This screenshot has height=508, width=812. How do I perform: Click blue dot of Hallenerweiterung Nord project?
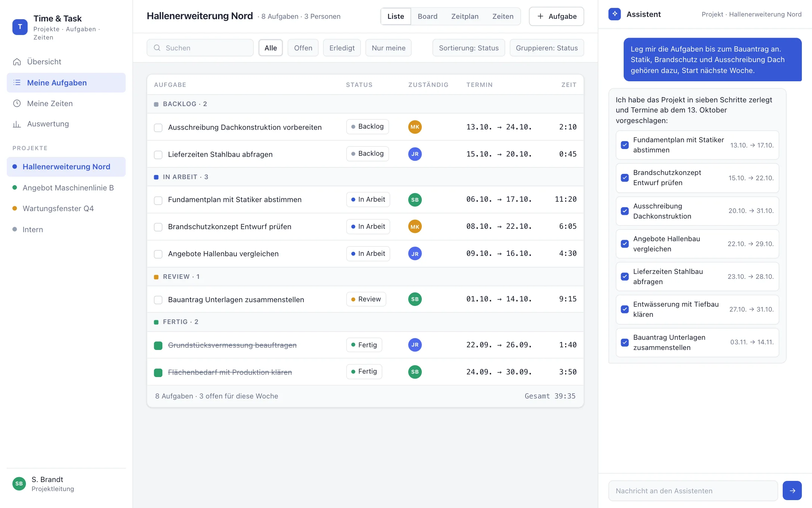[x=15, y=166]
